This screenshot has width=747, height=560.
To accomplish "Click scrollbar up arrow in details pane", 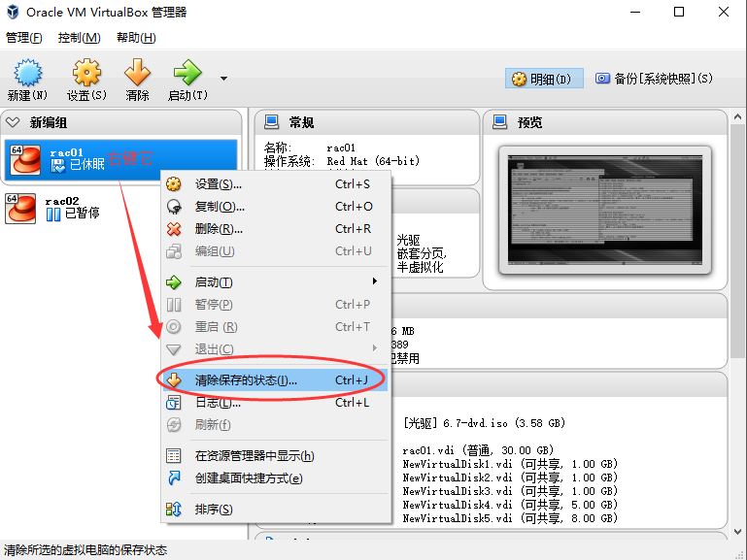I will tap(737, 116).
